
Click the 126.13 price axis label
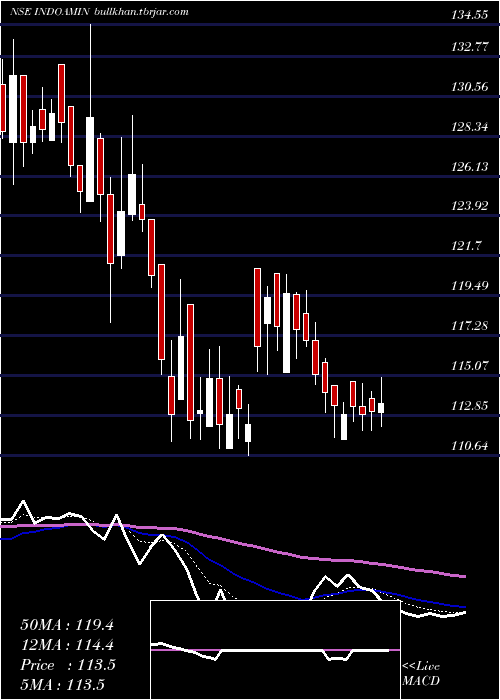pos(470,166)
